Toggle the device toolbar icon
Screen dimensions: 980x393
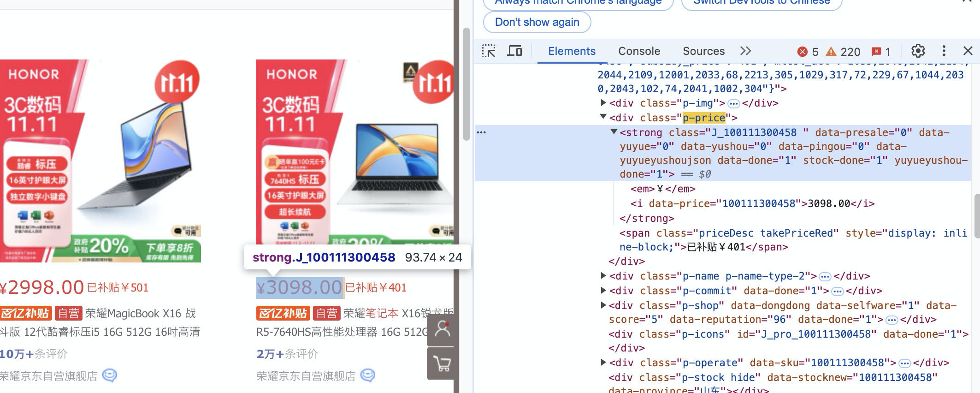point(514,51)
